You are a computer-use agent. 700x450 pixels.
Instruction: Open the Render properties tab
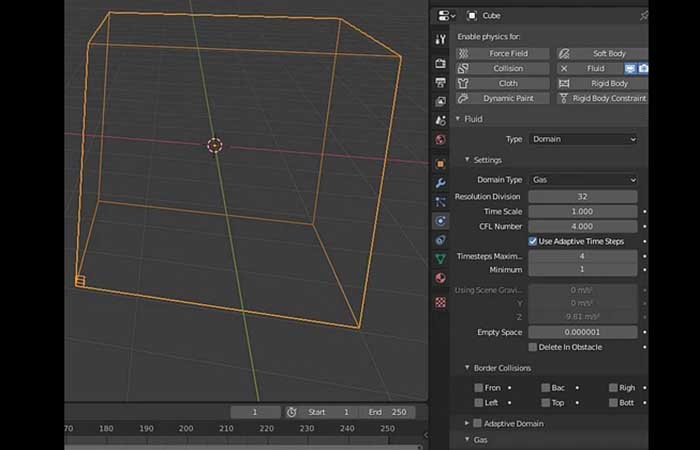[441, 63]
